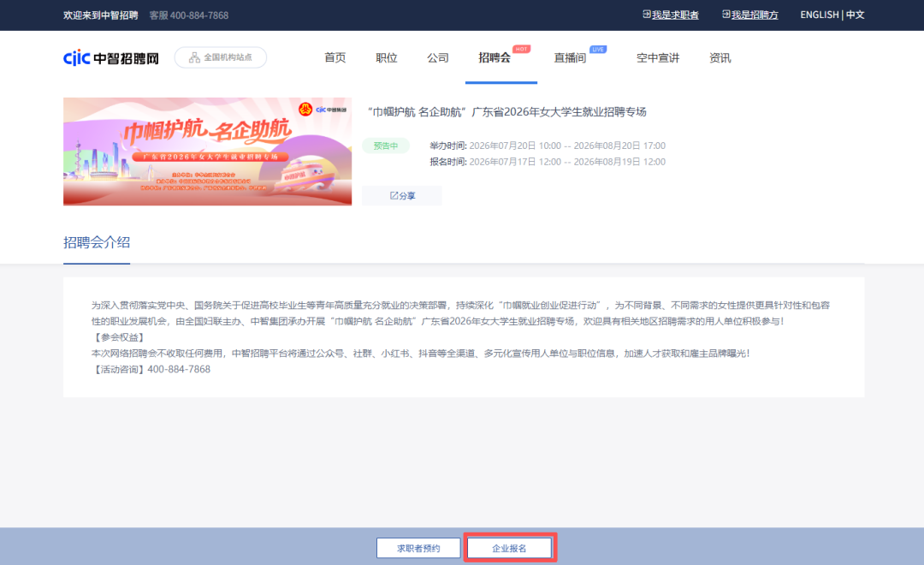Viewport: 924px width, 565px height.
Task: Select the 招聘会 tab
Action: tap(495, 58)
